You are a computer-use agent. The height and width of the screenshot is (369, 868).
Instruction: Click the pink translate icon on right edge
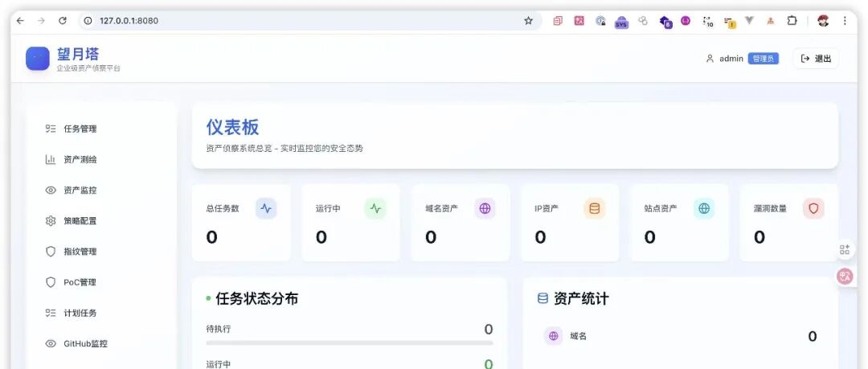point(845,276)
